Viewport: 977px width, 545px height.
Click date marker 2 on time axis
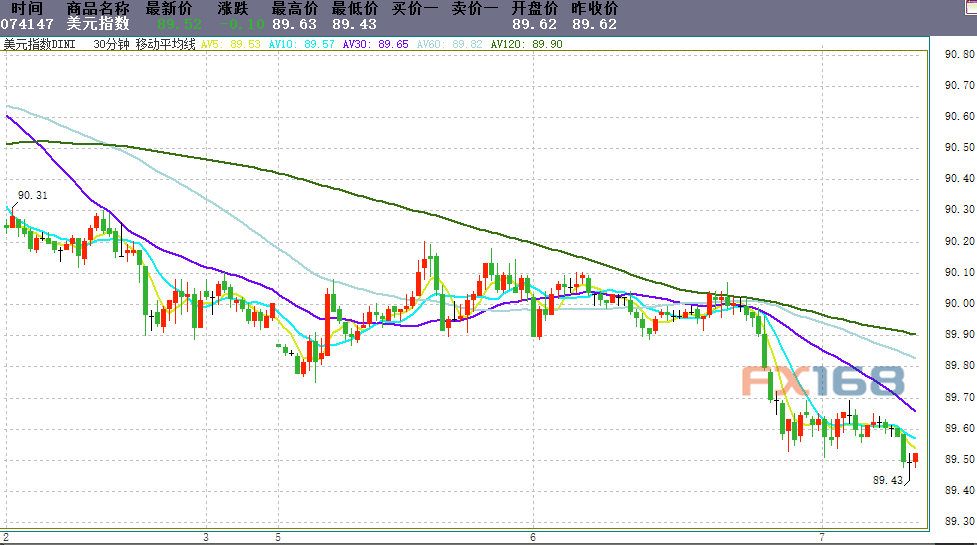point(6,538)
